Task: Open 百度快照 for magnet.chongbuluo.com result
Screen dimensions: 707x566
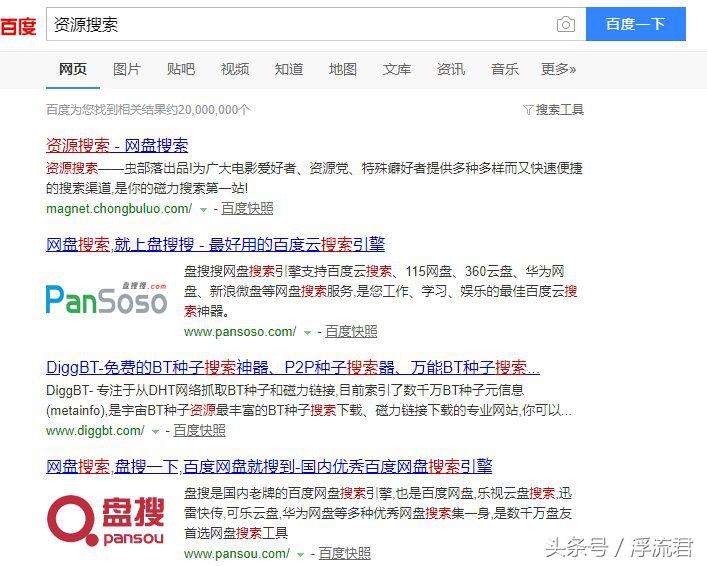Action: click(x=247, y=209)
